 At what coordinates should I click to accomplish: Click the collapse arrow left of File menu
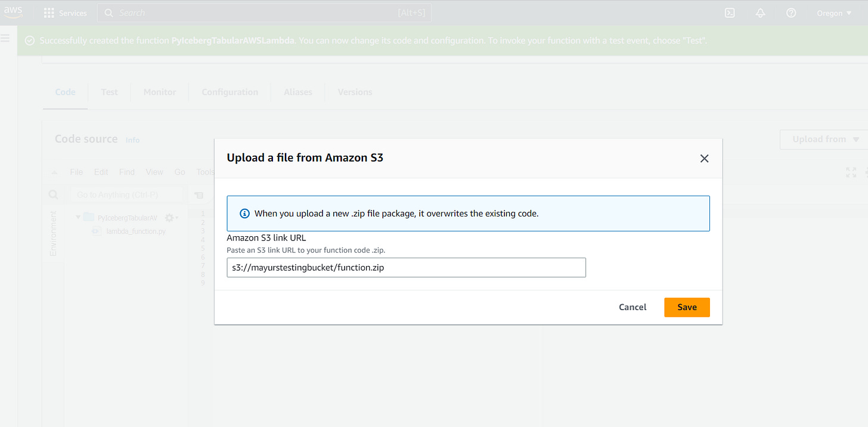pos(54,172)
